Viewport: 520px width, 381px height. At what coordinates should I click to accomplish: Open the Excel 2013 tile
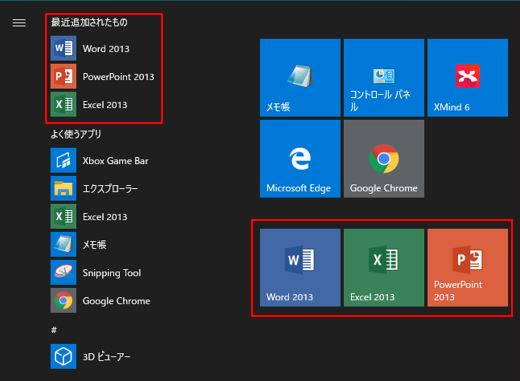pos(384,267)
